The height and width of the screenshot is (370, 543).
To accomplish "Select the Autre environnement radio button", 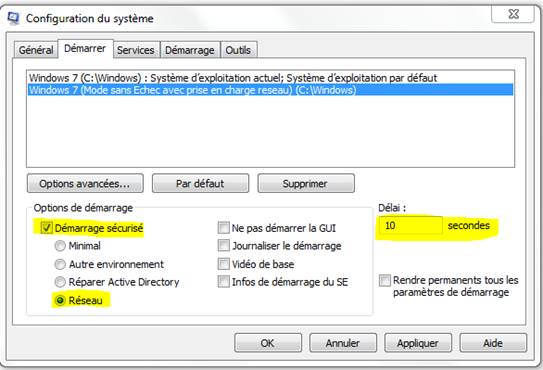I will click(60, 264).
